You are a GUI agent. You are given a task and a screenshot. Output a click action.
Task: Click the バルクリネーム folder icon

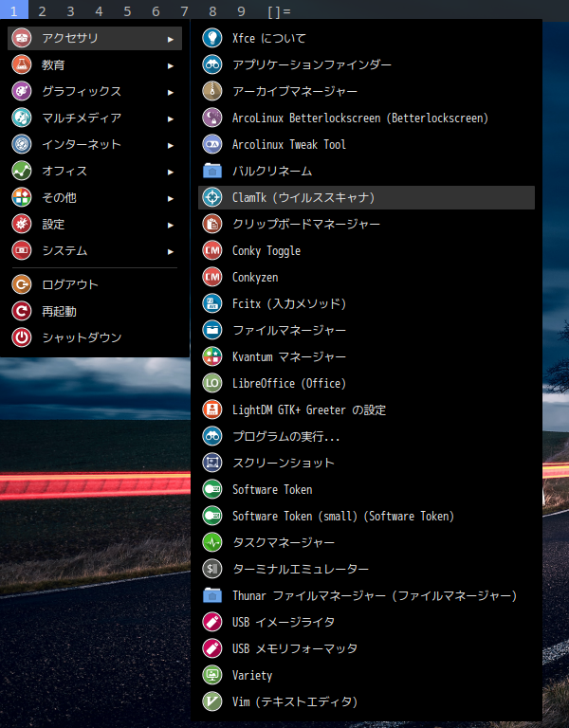(212, 171)
